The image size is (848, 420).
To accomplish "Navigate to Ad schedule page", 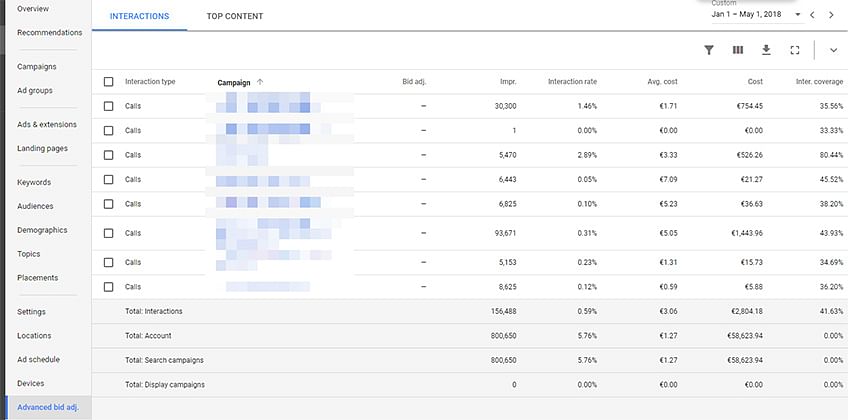I will tap(38, 359).
